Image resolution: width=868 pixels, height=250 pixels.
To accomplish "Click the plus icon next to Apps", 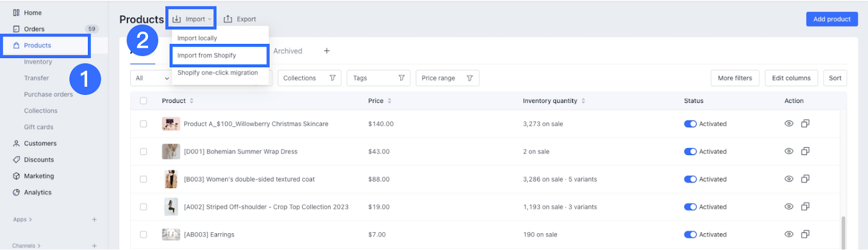I will (94, 220).
